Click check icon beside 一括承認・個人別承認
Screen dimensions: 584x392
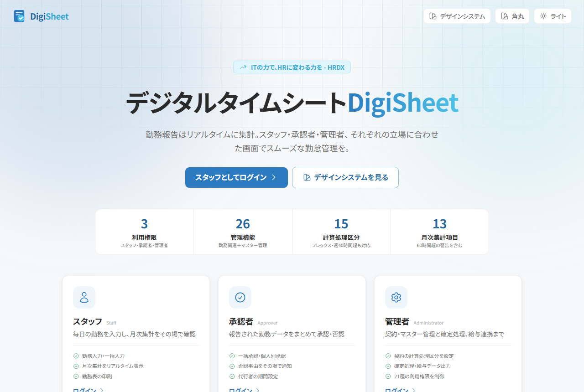coord(232,356)
